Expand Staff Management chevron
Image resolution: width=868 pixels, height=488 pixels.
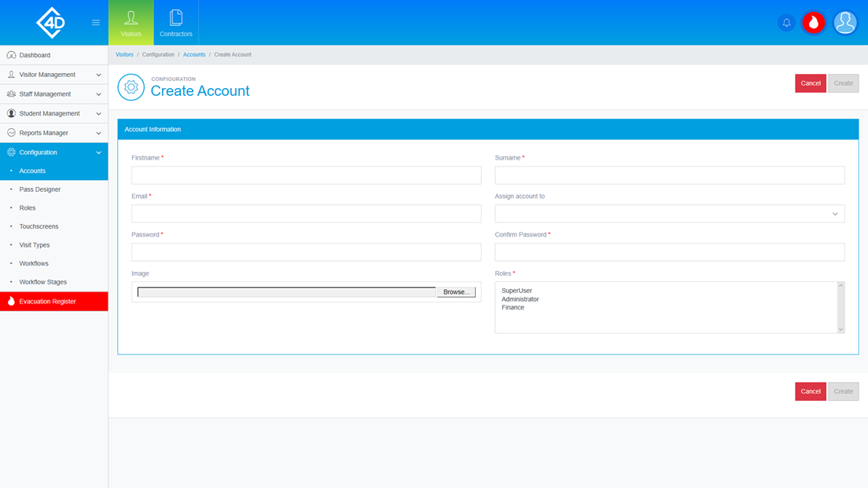pos(98,94)
